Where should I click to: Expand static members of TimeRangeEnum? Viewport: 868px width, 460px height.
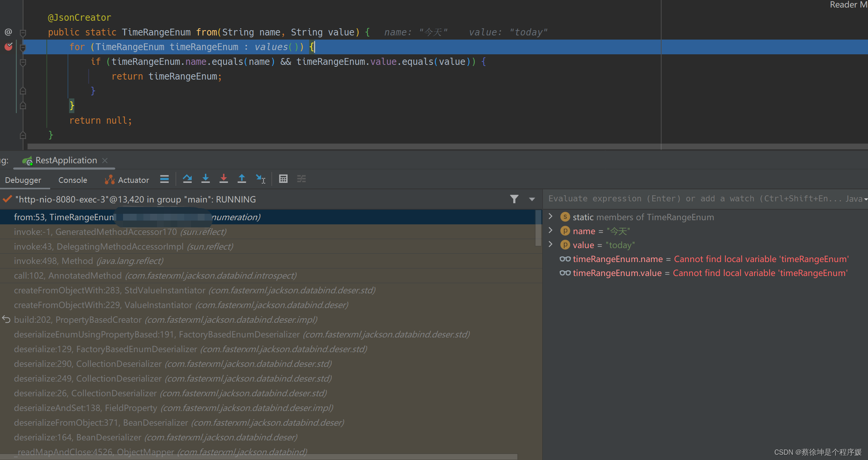pyautogui.click(x=551, y=216)
